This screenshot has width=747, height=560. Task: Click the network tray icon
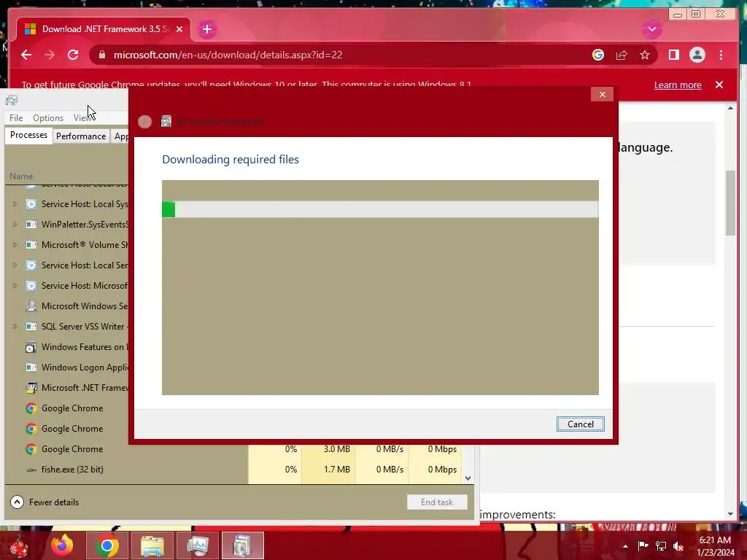(661, 546)
